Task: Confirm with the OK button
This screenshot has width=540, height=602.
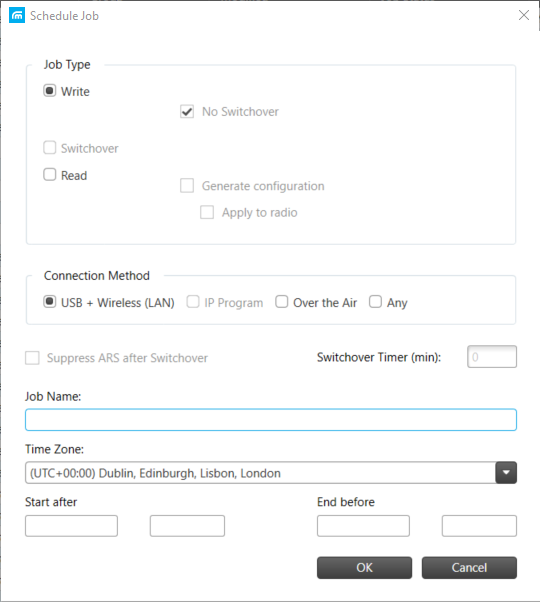Action: (x=364, y=567)
